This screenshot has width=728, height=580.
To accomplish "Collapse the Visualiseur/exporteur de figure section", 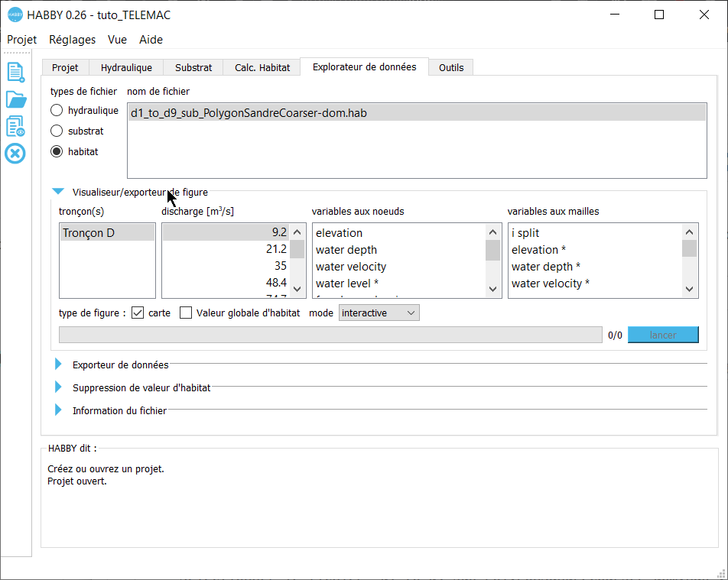I will tap(58, 192).
